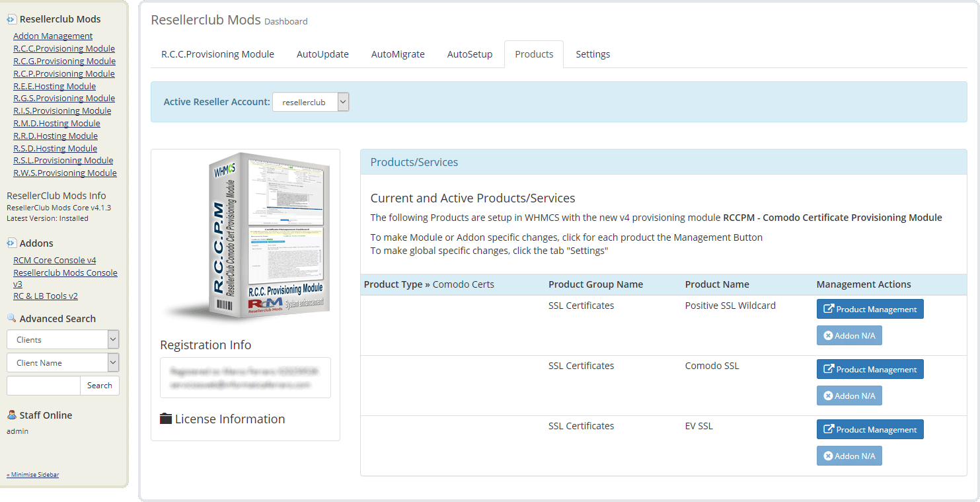
Task: Click the Management Actions column header
Action: 864,284
